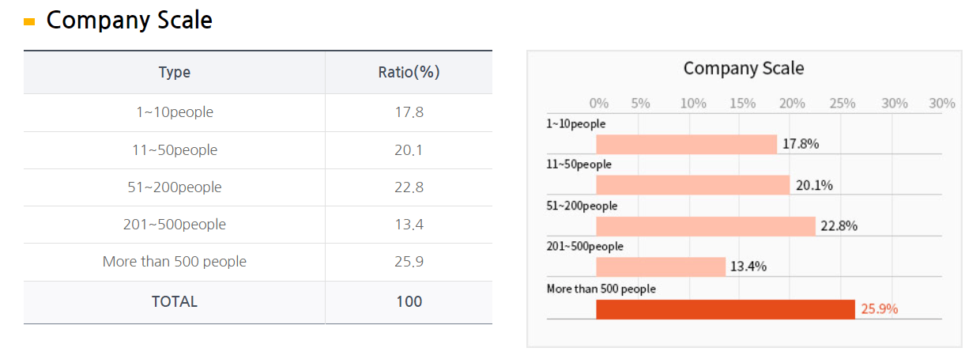Viewport: 980px width, 363px height.
Task: Click the 20.1% bar for 11~50people
Action: [692, 185]
